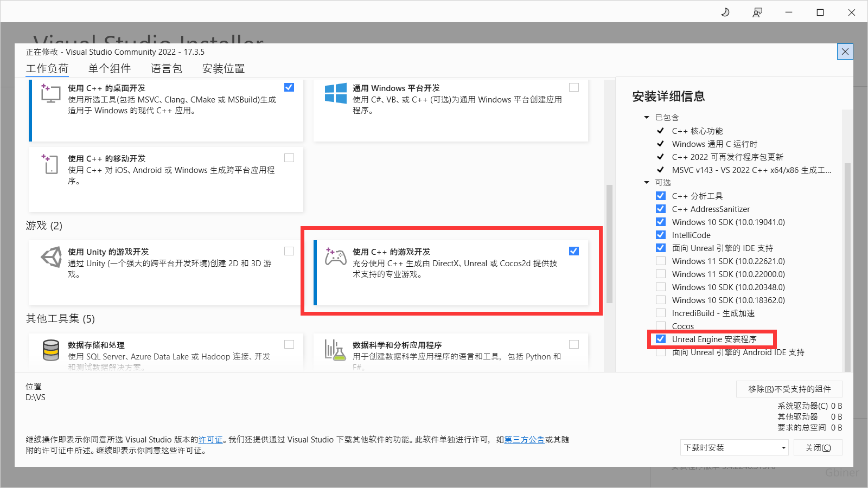Collapse the 已包含 section
The image size is (868, 488).
[x=647, y=117]
